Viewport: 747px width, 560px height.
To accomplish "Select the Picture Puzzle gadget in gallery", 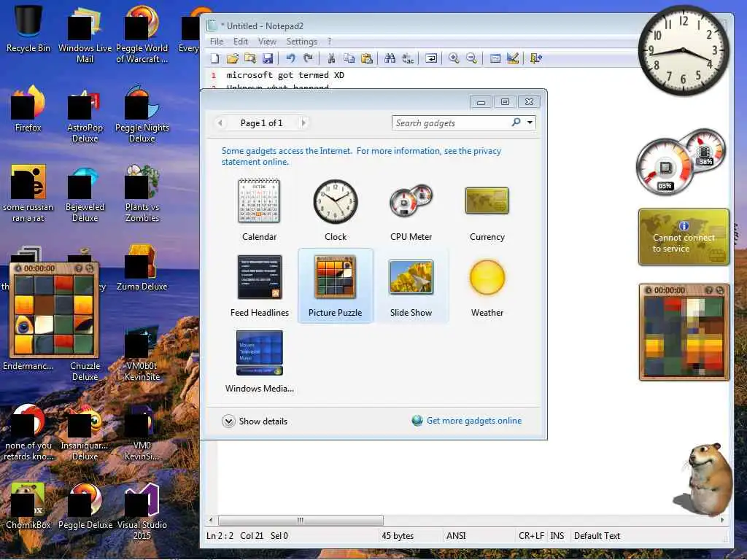I will (x=336, y=286).
